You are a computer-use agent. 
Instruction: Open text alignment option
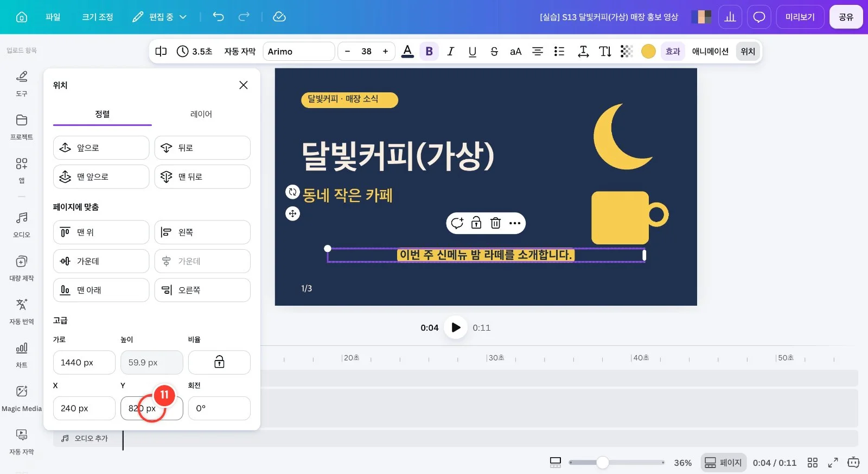point(537,52)
